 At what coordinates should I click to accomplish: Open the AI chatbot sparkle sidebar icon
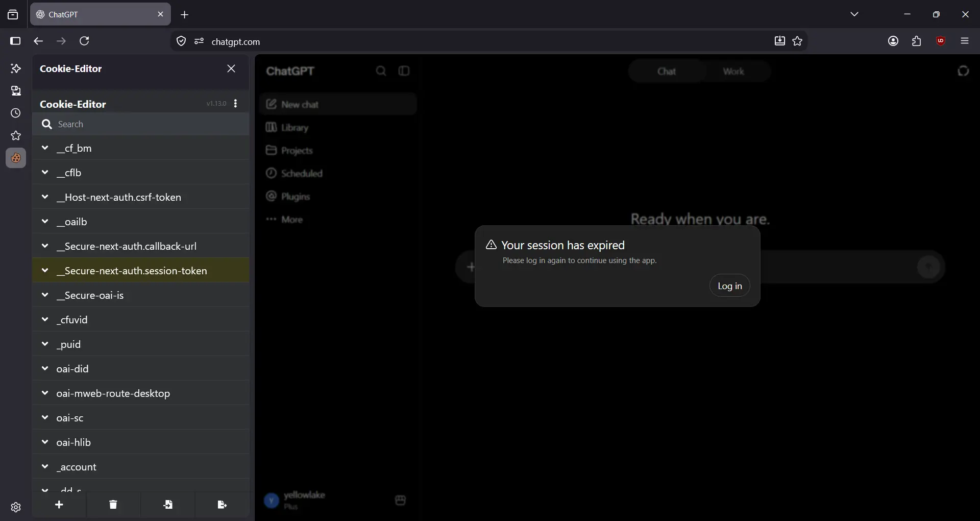(x=16, y=68)
